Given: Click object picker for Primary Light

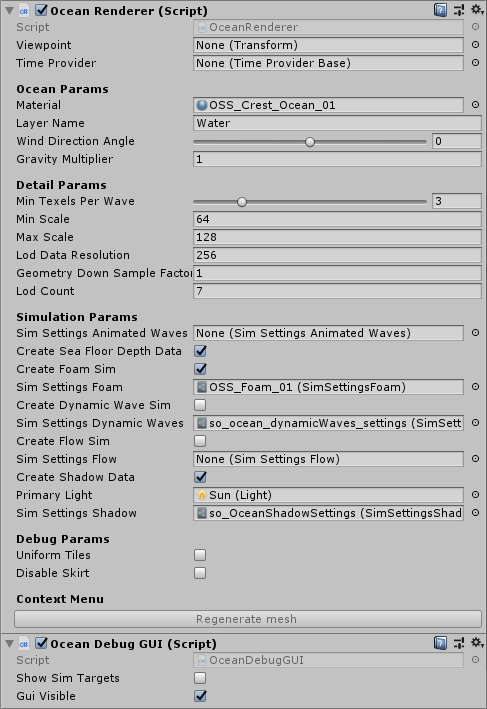Looking at the screenshot, I should [x=475, y=495].
